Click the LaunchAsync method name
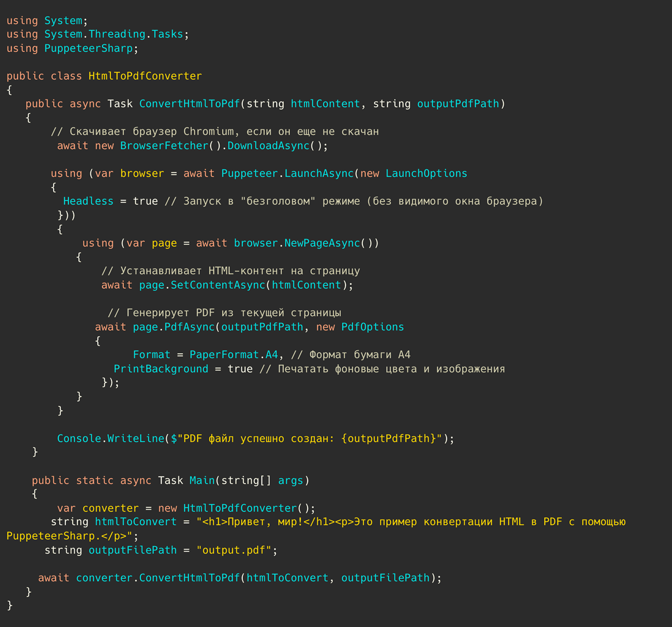Screen dimensions: 672x627 click(x=319, y=173)
